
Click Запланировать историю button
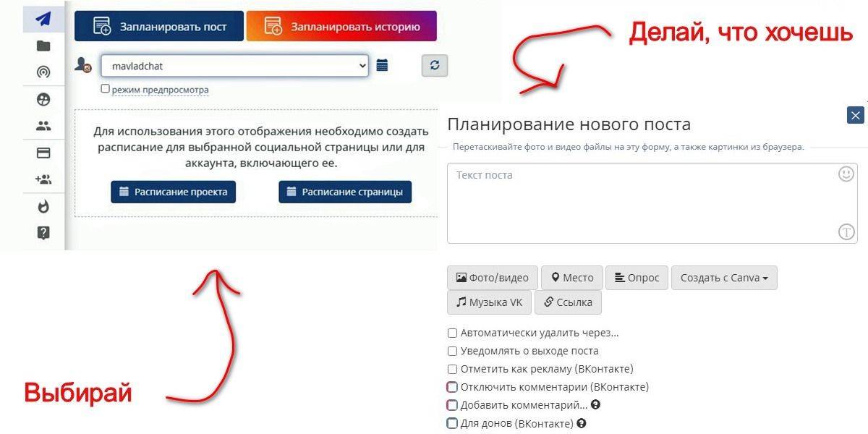pos(341,27)
